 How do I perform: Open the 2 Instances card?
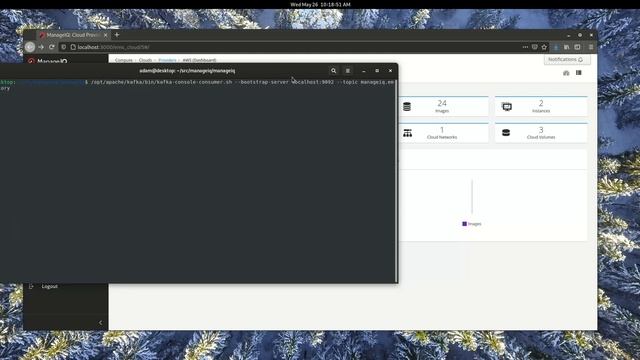[x=541, y=106]
